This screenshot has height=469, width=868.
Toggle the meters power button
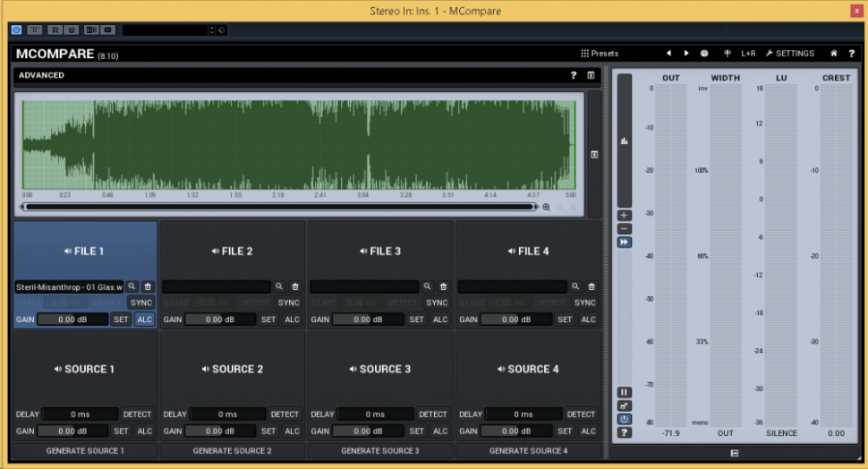pyautogui.click(x=624, y=419)
